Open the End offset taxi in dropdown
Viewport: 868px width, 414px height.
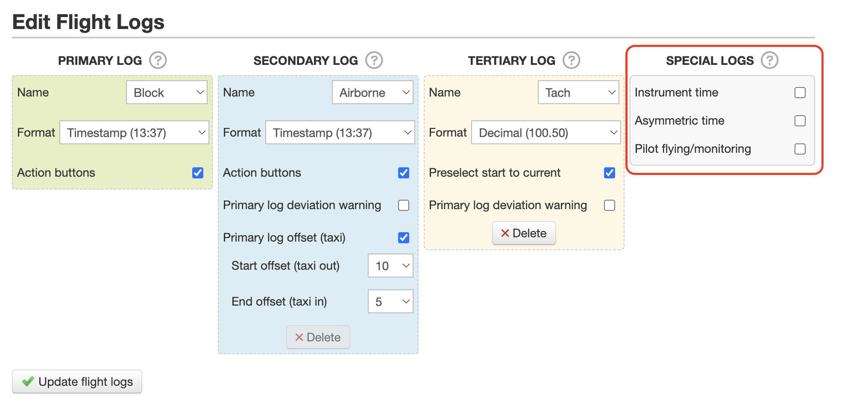click(390, 301)
